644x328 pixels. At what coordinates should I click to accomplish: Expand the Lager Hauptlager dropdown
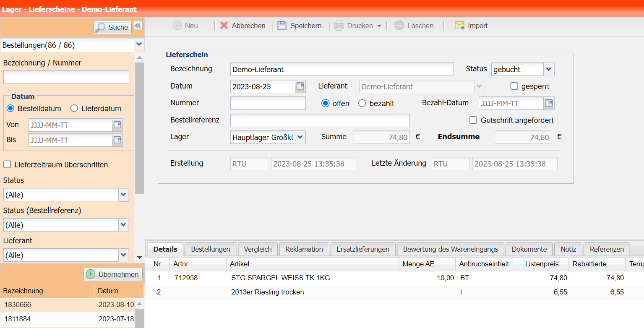coord(300,137)
